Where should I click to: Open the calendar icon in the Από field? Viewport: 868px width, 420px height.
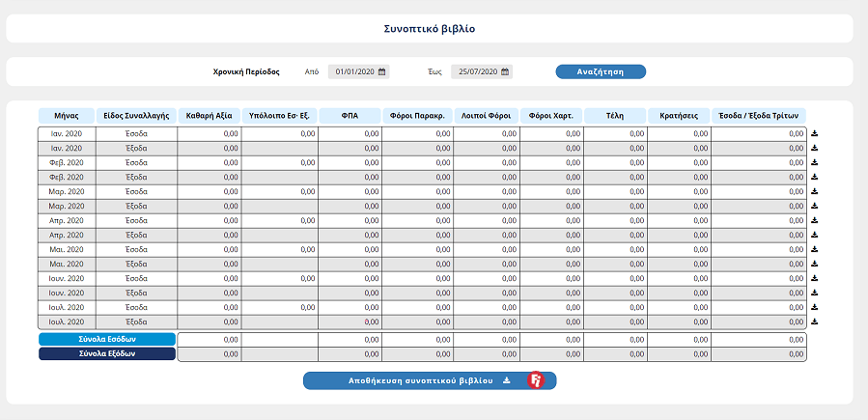tap(382, 71)
